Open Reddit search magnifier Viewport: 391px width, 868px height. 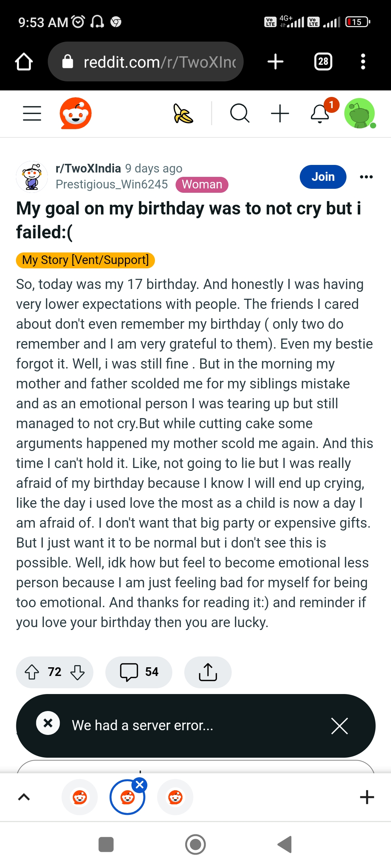point(240,114)
